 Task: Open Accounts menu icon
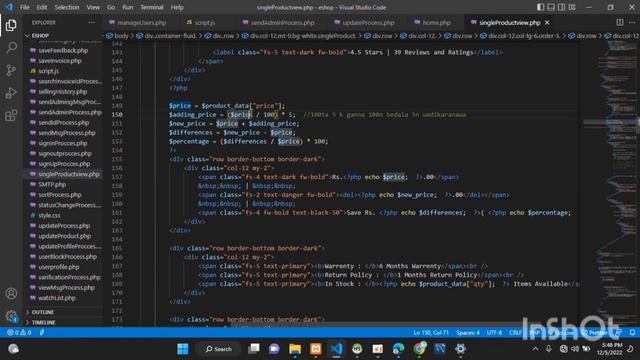coord(11,293)
